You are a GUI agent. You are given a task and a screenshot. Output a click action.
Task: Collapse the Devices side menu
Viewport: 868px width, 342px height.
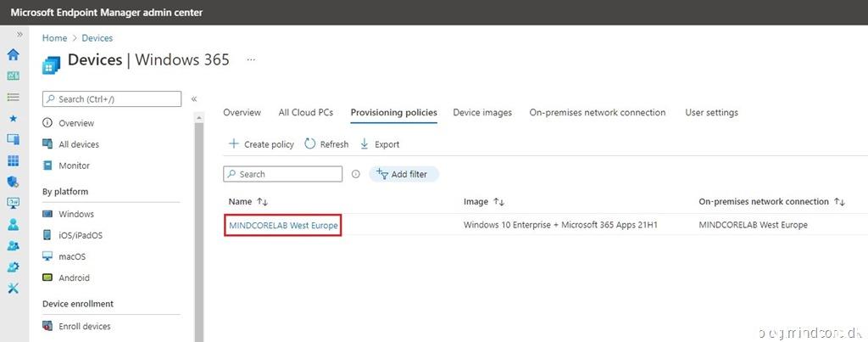tap(194, 99)
